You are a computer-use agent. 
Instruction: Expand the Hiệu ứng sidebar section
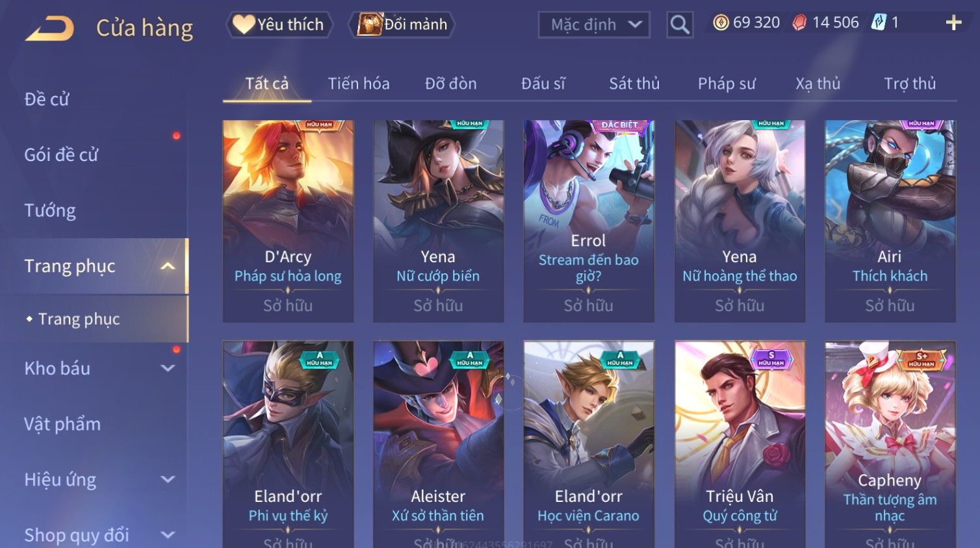[168, 480]
